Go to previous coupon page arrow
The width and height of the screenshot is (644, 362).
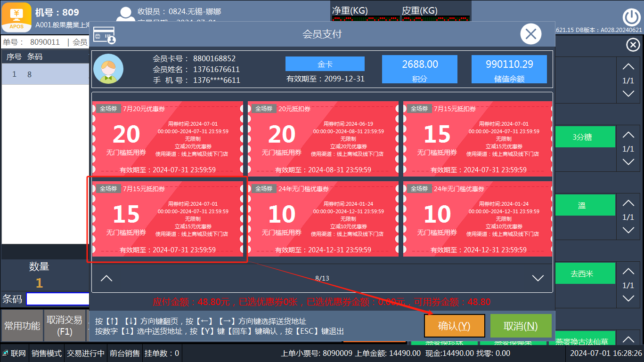[106, 278]
